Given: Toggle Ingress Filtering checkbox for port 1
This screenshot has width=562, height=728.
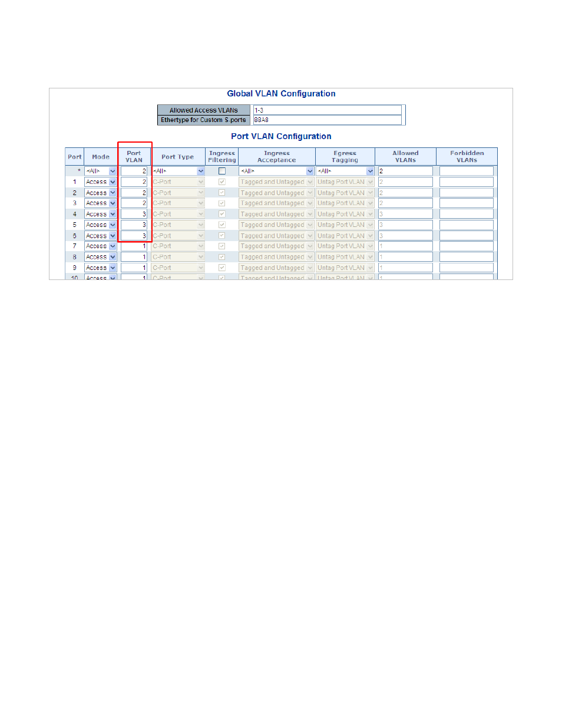Looking at the screenshot, I should click(222, 182).
